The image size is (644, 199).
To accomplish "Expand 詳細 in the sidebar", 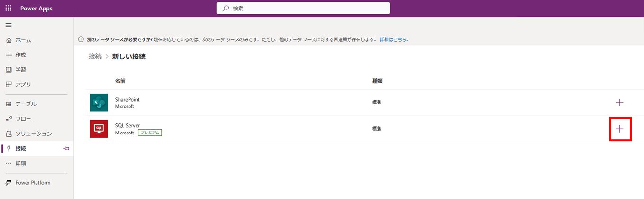I will (37, 163).
